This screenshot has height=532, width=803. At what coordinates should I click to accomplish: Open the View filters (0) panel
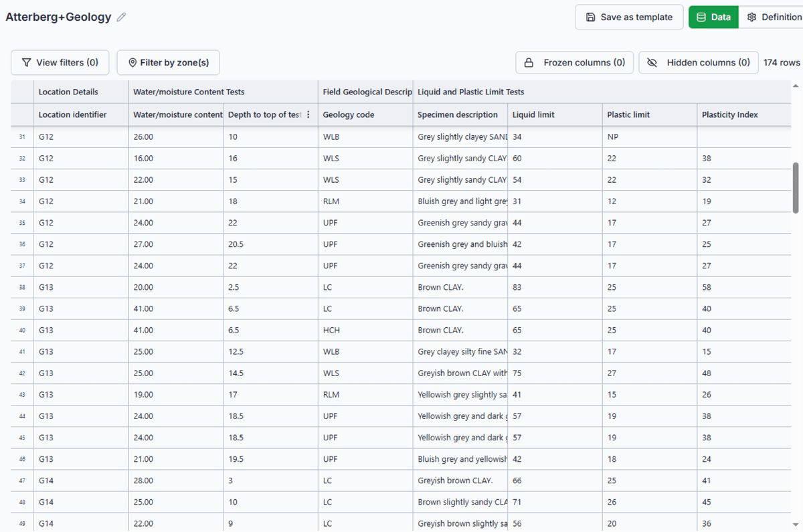[60, 62]
